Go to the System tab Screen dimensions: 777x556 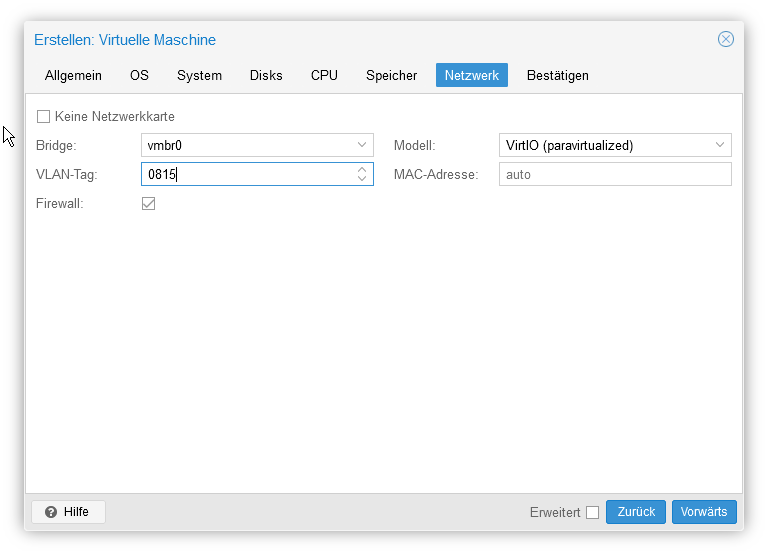click(199, 75)
